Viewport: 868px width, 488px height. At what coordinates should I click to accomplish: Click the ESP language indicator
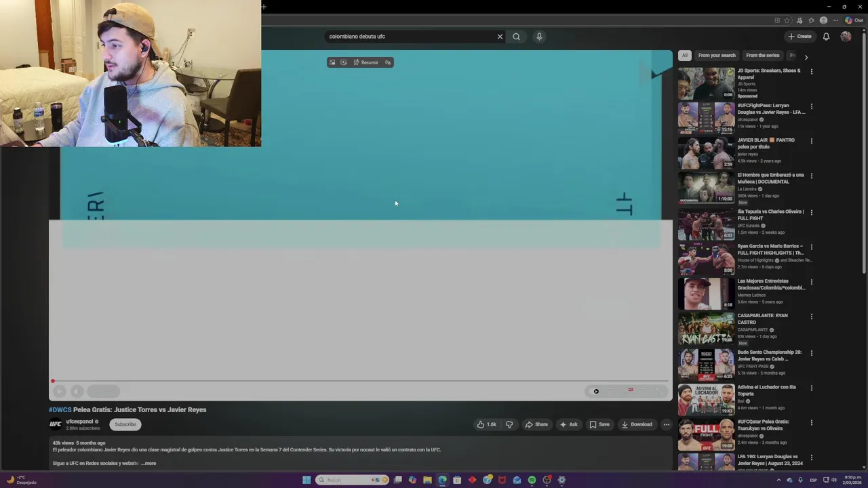[x=813, y=480]
